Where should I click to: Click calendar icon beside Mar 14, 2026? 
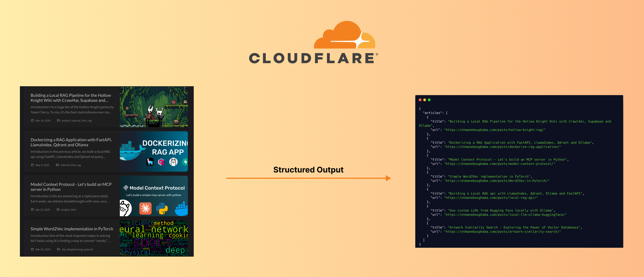32,121
